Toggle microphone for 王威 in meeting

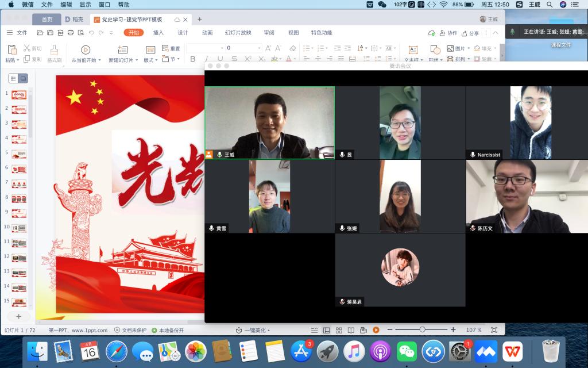point(219,155)
